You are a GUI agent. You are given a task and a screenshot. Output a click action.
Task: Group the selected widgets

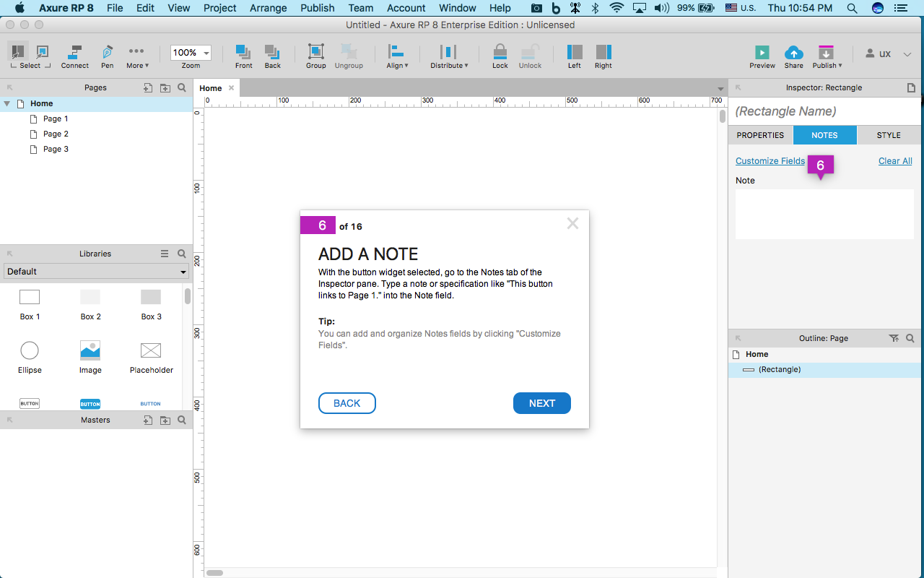point(316,56)
